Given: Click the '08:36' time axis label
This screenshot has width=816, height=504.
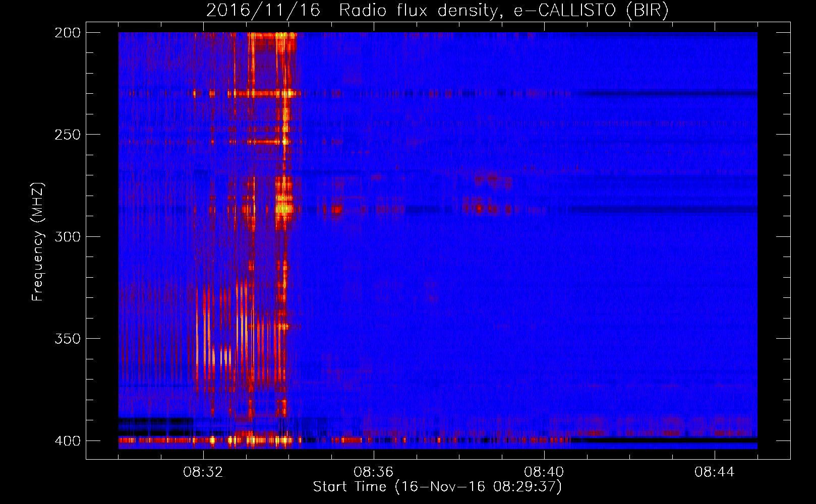Looking at the screenshot, I should (x=374, y=472).
